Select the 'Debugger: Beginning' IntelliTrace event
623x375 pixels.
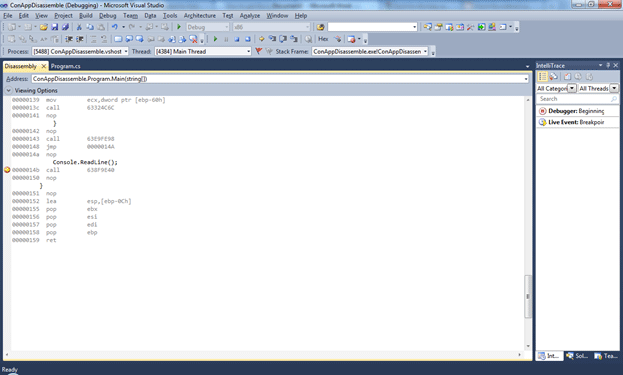[x=577, y=111]
